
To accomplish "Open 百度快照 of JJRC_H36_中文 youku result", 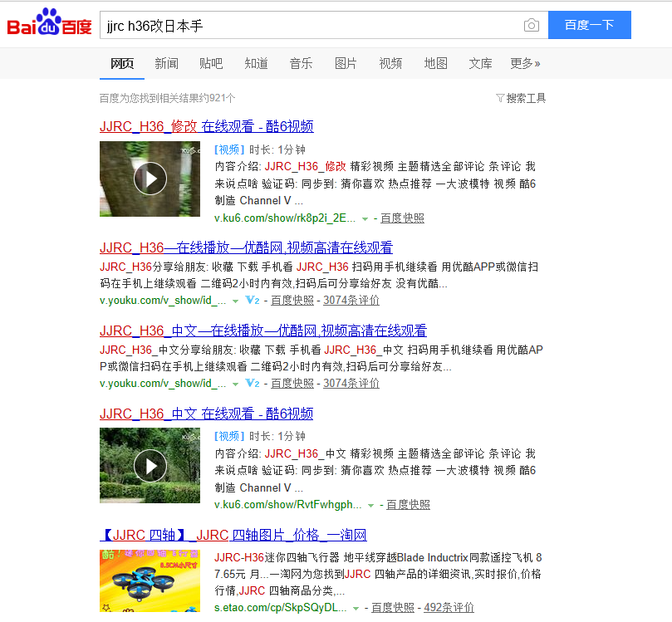I will tap(292, 384).
